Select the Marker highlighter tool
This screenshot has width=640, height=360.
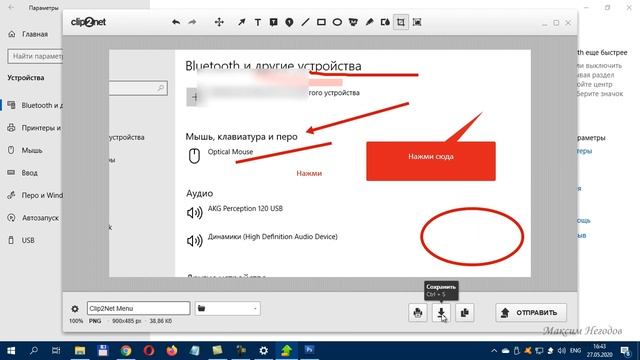click(369, 22)
